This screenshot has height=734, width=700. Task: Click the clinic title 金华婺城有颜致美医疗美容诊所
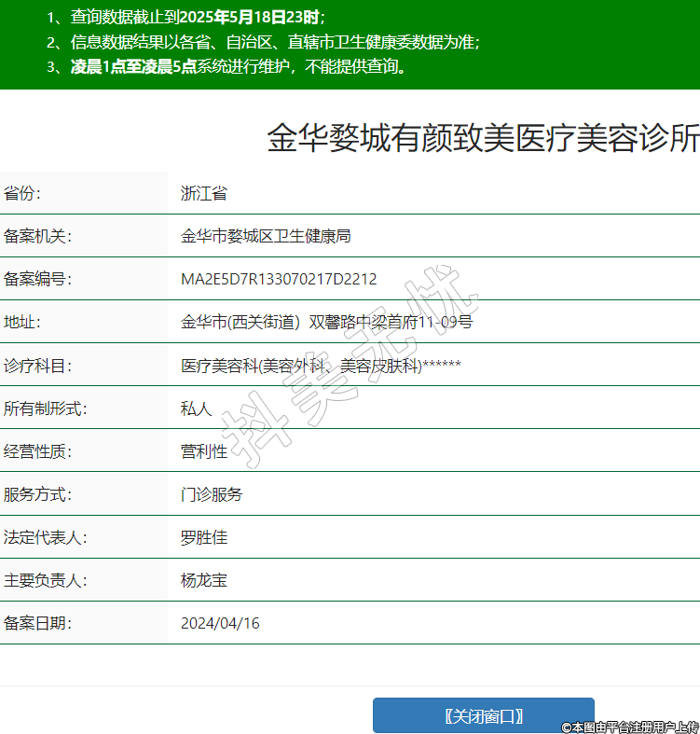pos(483,139)
